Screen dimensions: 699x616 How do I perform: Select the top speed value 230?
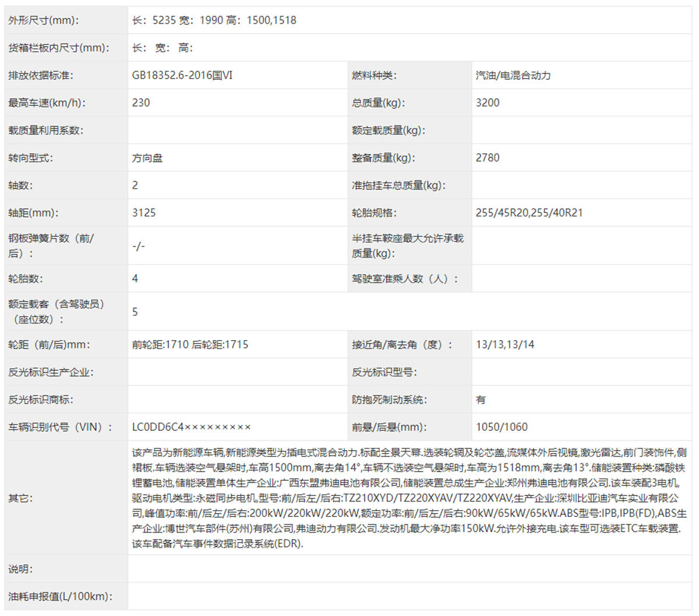(x=141, y=102)
